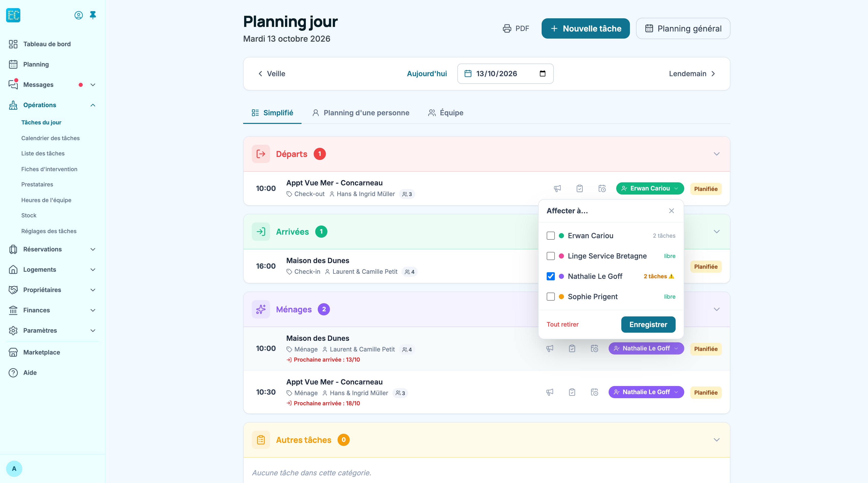Click clipboard icon on 10:30 Appt Vue Mer row
The width and height of the screenshot is (868, 483).
coord(572,392)
